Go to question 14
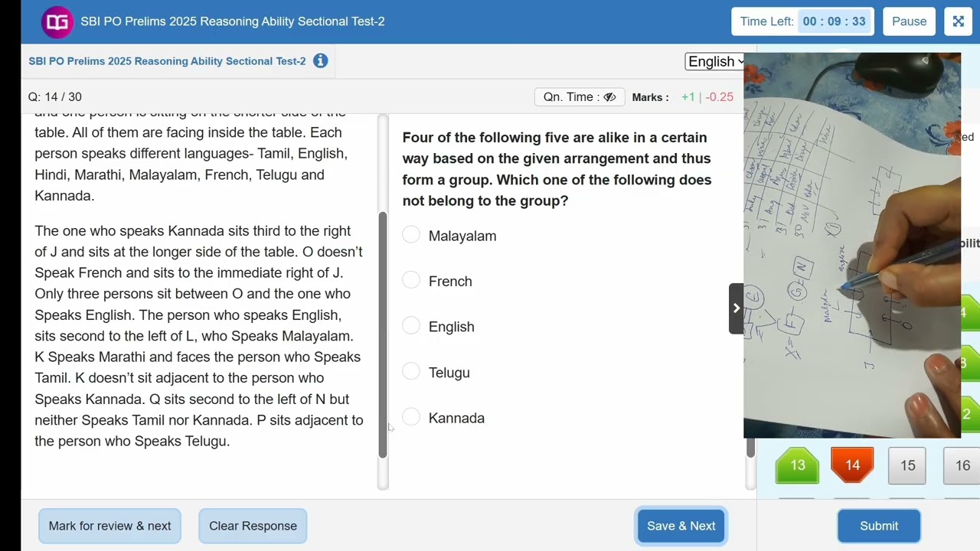The width and height of the screenshot is (980, 551). 852,465
